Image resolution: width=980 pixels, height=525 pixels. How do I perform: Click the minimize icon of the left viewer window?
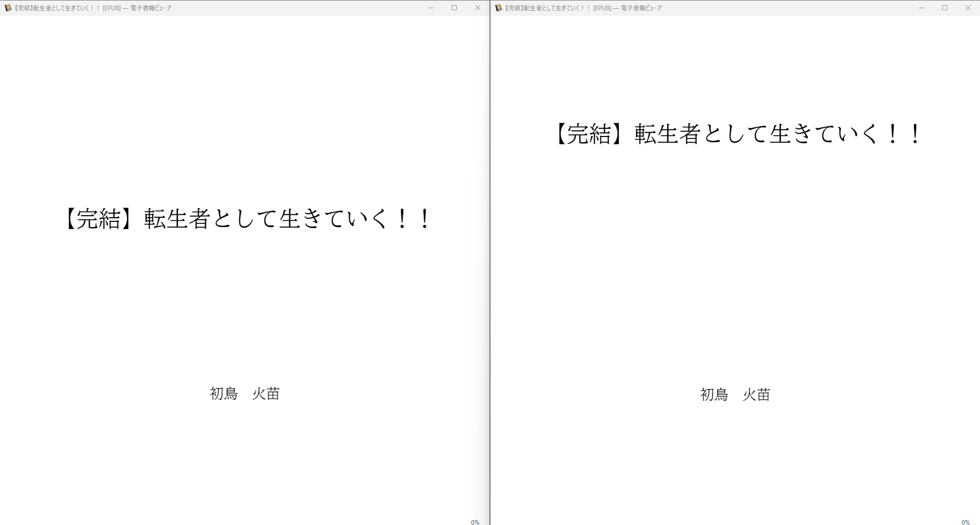tap(431, 8)
